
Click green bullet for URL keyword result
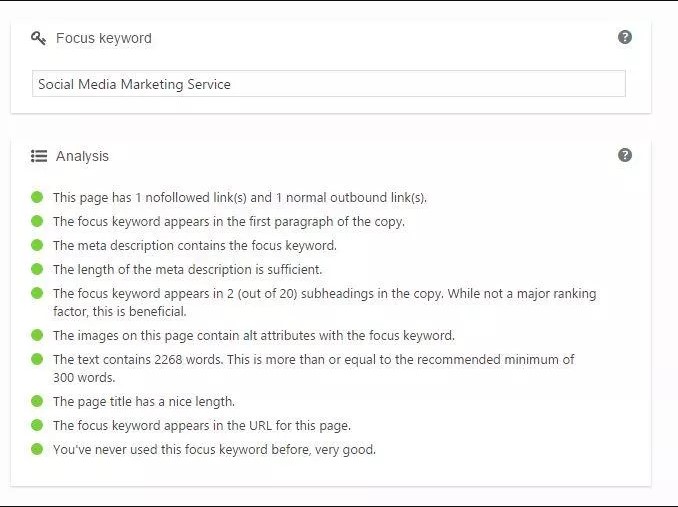click(37, 425)
